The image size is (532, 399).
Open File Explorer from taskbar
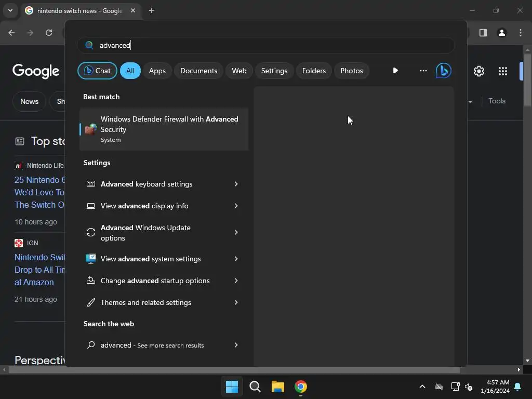tap(278, 387)
